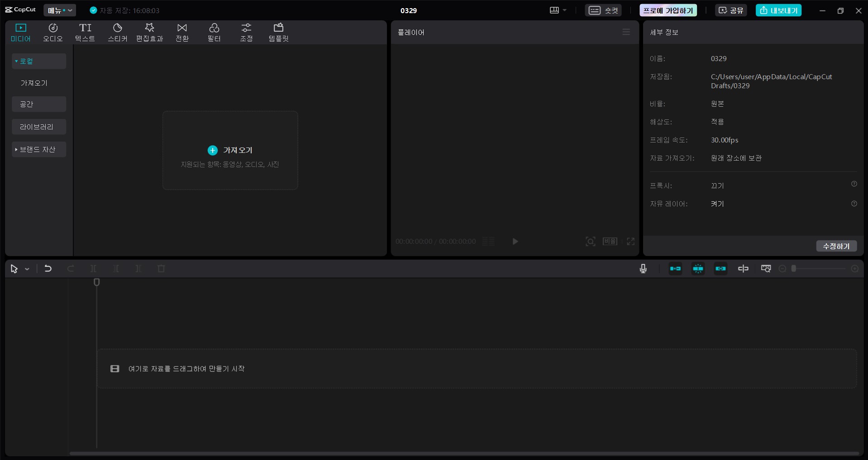This screenshot has width=868, height=460.
Task: Click the 비율 (Ratio) button in the player
Action: [610, 242]
